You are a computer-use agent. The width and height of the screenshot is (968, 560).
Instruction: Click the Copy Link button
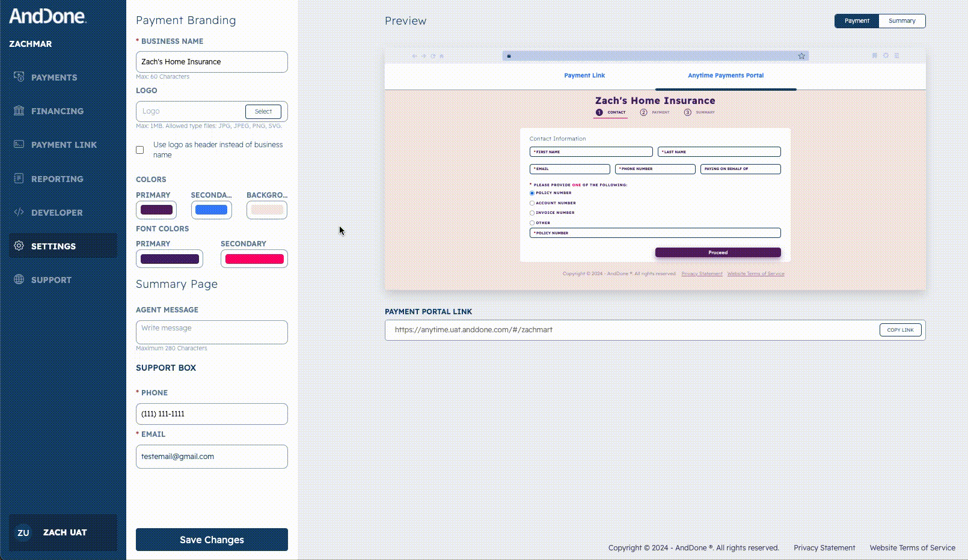[900, 330]
